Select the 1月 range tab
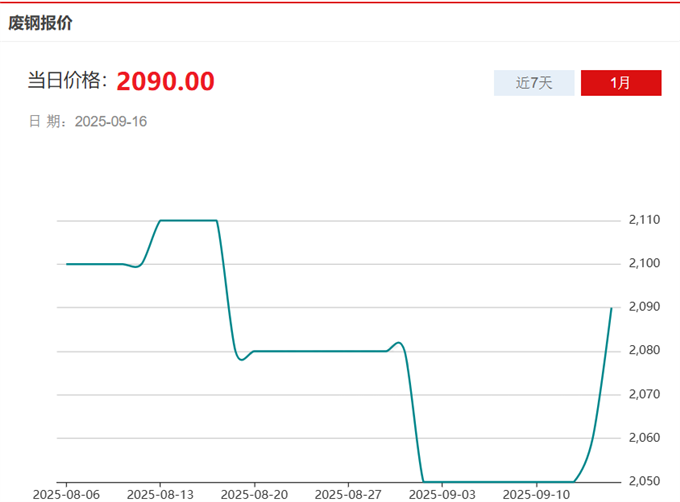Image resolution: width=680 pixels, height=502 pixels. [620, 83]
